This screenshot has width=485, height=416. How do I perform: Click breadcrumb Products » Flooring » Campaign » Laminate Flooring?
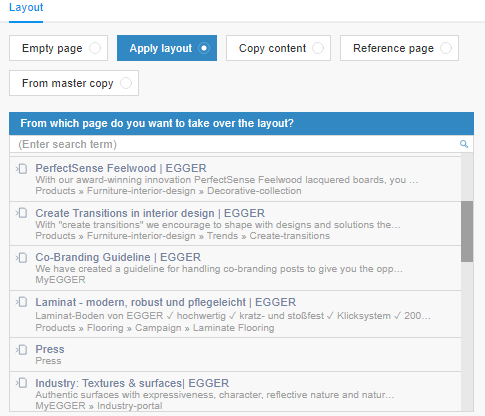pyautogui.click(x=155, y=328)
